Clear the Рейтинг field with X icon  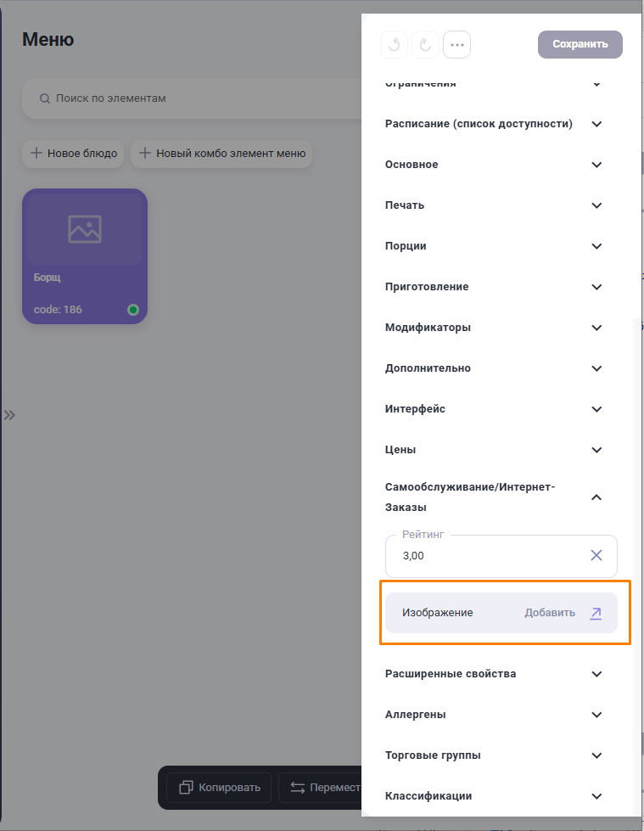click(596, 555)
